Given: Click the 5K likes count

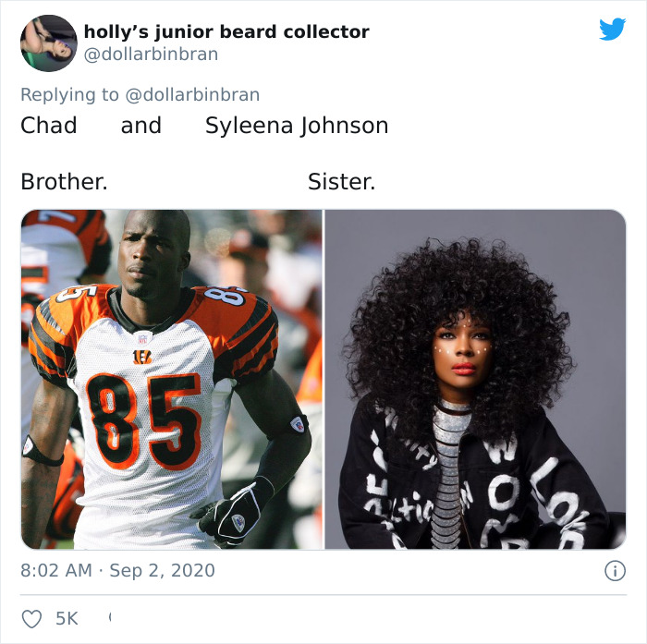Looking at the screenshot, I should coord(67,618).
